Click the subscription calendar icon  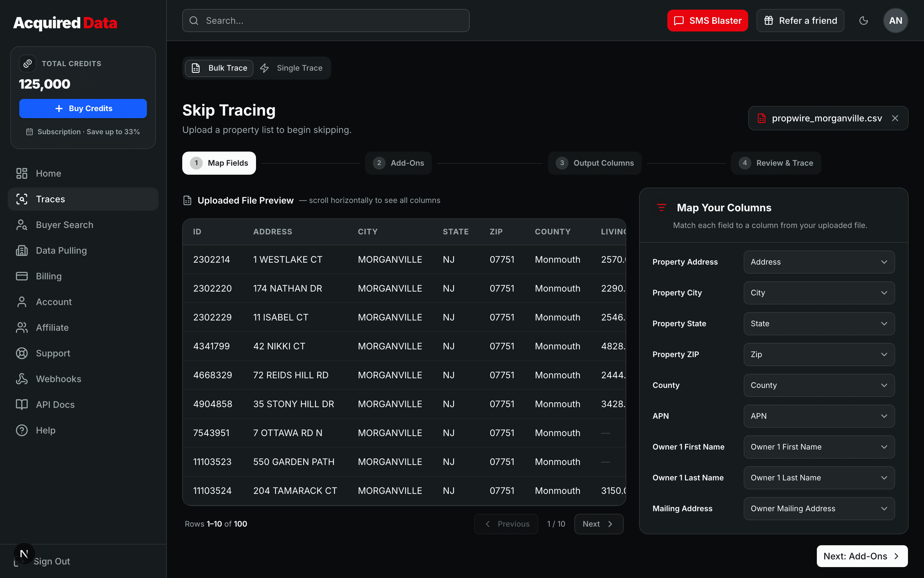click(30, 132)
